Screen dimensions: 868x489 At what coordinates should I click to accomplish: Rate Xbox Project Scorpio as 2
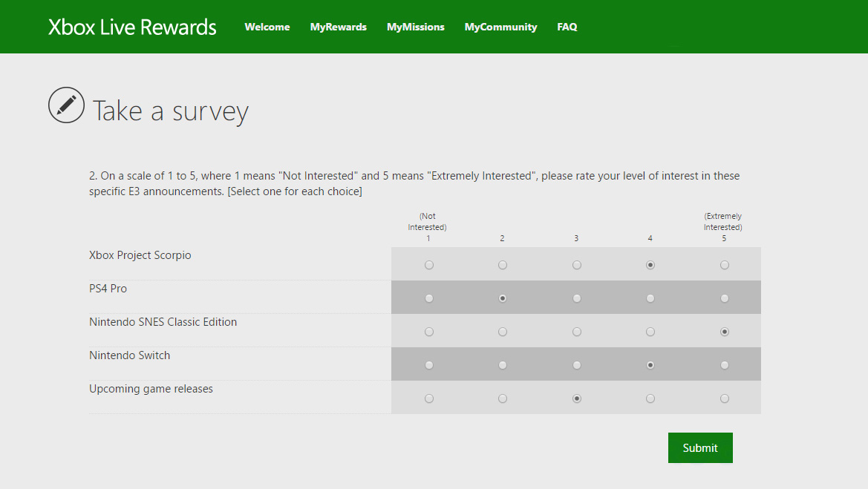pyautogui.click(x=503, y=265)
